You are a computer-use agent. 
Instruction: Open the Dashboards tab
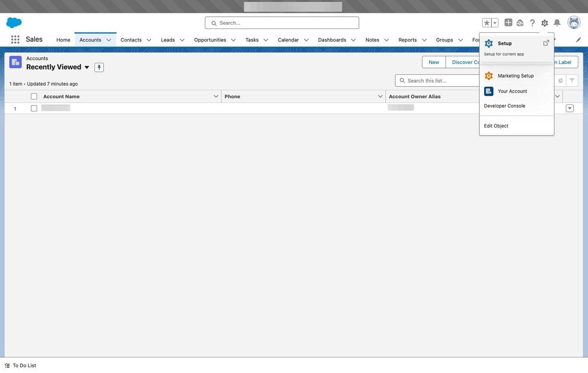[x=332, y=40]
